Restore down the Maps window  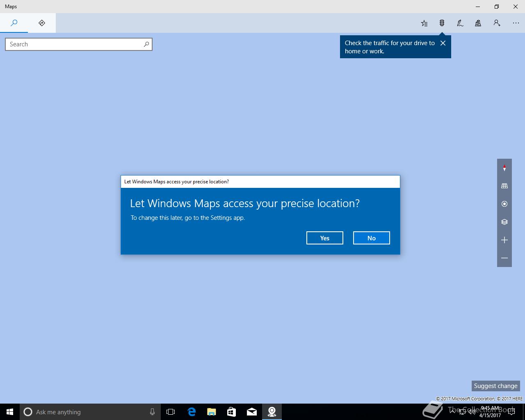click(497, 7)
